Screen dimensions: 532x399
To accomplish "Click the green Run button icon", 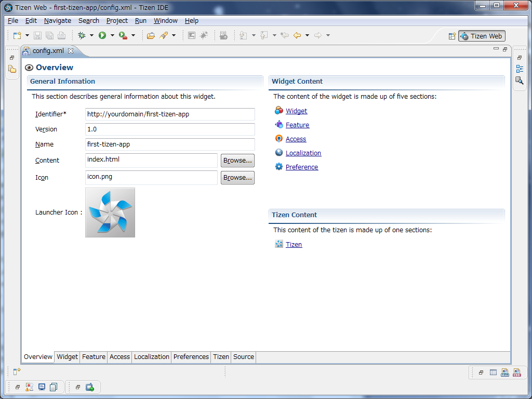I will [x=102, y=35].
